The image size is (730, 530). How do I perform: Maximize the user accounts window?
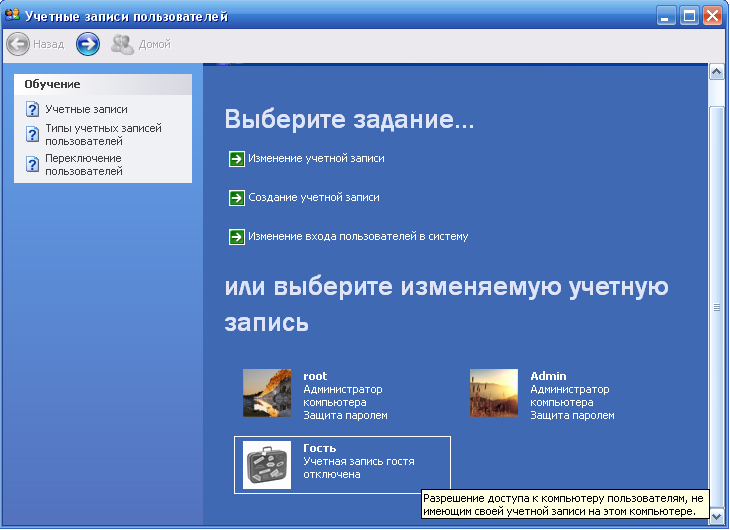[689, 16]
